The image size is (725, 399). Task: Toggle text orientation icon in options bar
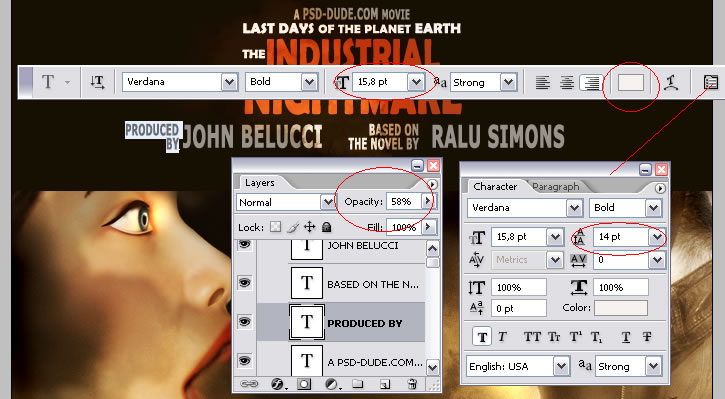click(x=97, y=82)
